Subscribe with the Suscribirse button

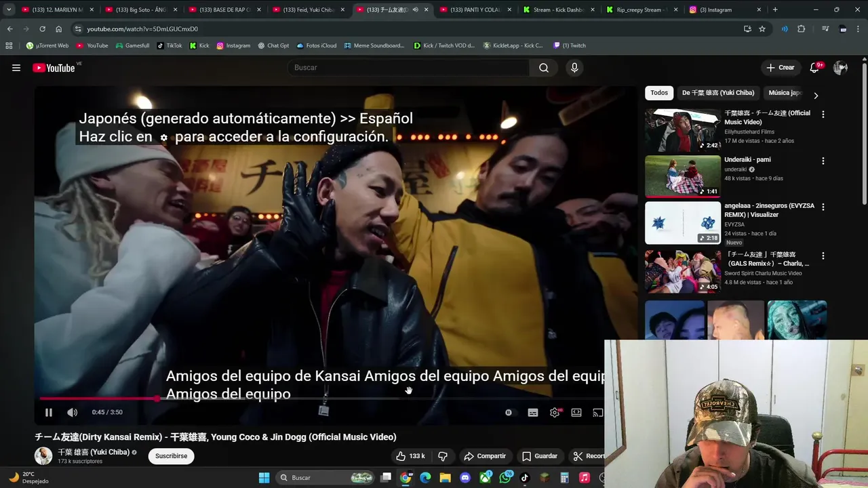(x=171, y=456)
